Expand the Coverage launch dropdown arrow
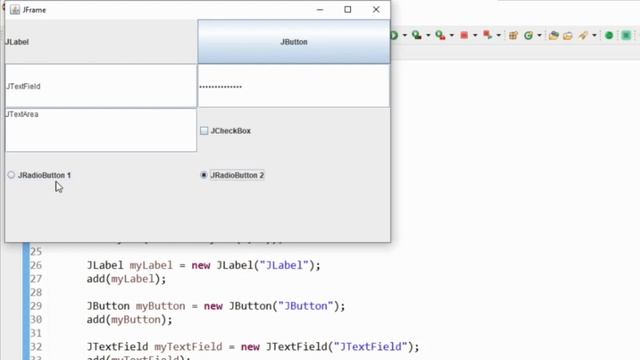 (428, 36)
